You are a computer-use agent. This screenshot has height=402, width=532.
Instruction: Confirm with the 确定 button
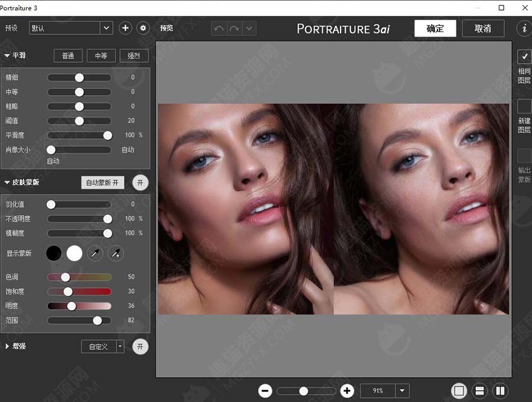tap(435, 28)
